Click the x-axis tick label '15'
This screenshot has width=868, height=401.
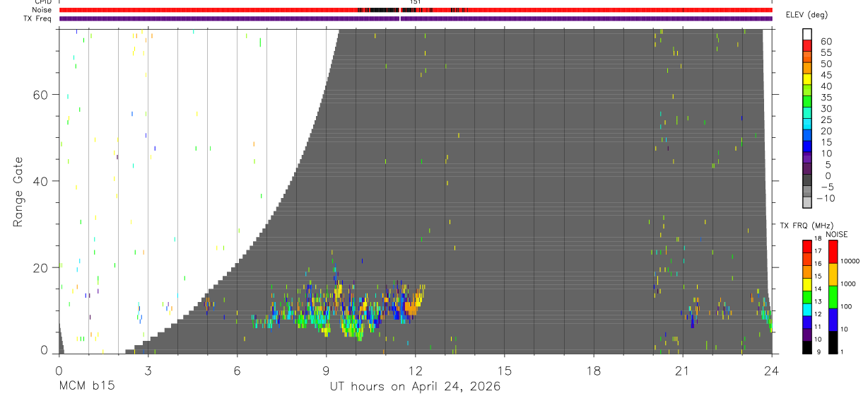point(504,370)
